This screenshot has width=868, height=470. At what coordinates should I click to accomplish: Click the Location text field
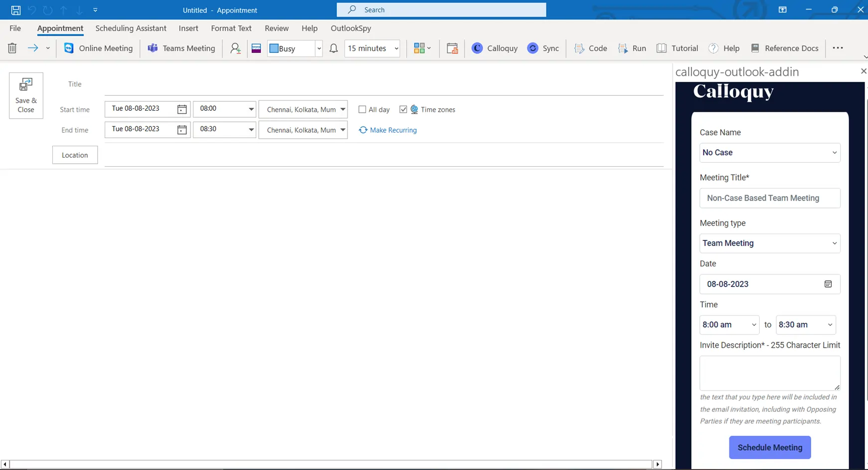pos(384,155)
